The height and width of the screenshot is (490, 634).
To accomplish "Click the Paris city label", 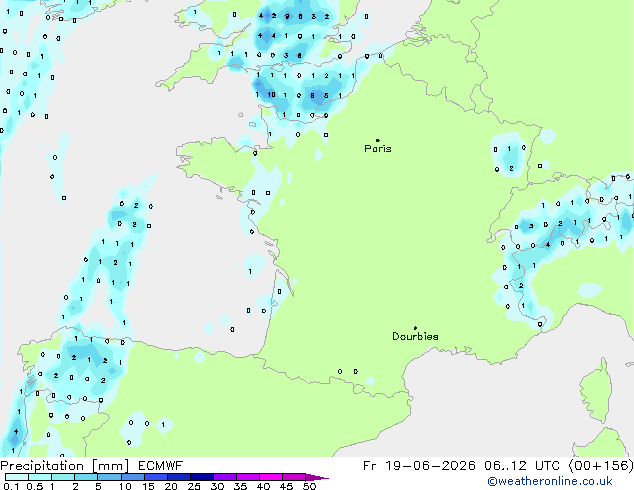I will [x=378, y=149].
